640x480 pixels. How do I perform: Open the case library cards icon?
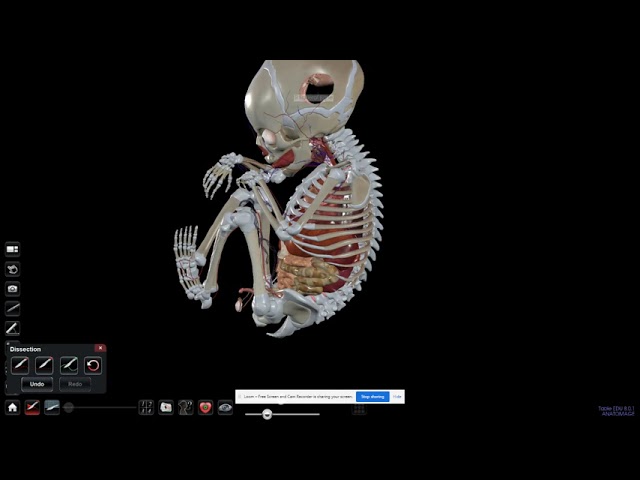coord(166,407)
